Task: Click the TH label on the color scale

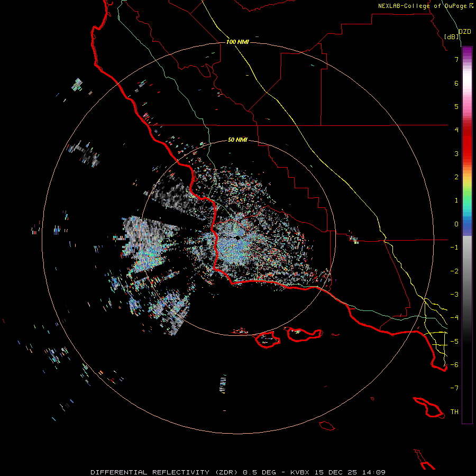Action: tap(454, 412)
